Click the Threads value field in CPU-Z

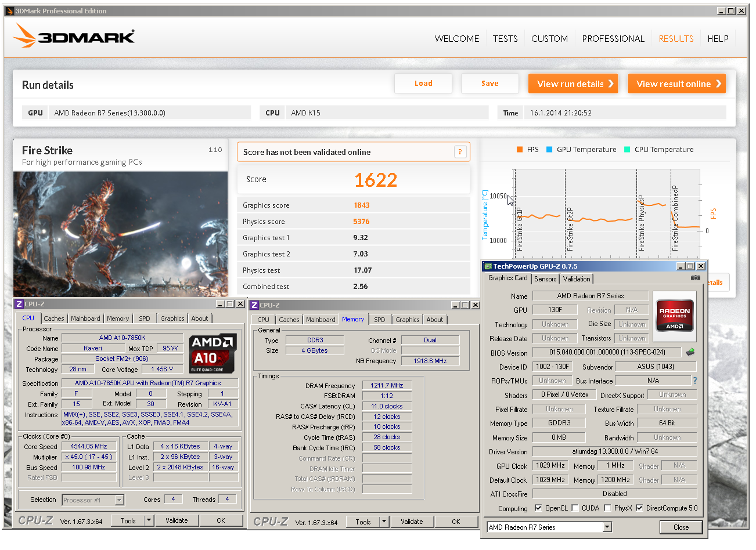click(228, 499)
